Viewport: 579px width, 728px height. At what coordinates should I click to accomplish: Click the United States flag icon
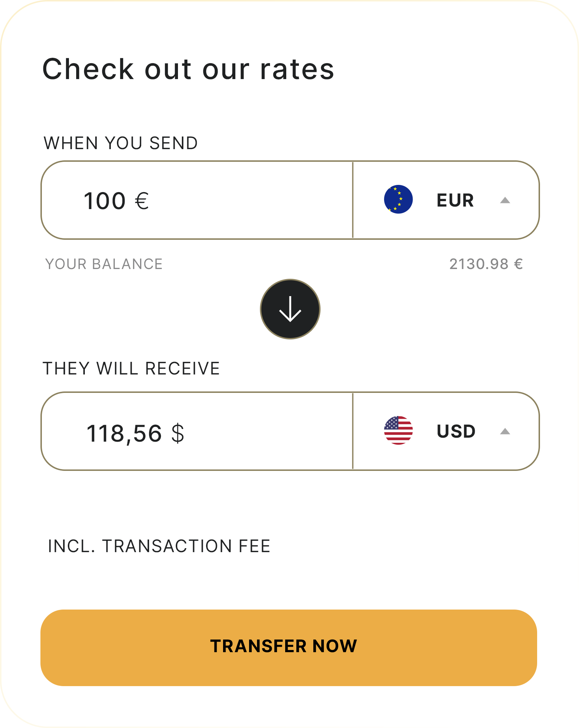tap(398, 430)
